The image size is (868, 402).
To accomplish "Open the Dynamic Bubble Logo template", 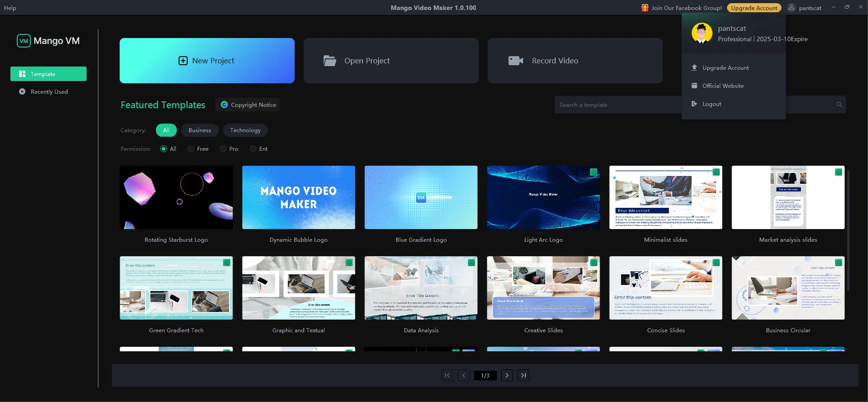I will tap(299, 197).
